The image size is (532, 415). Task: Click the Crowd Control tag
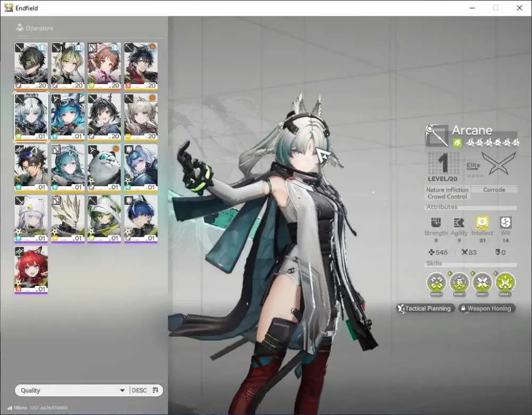(x=447, y=196)
